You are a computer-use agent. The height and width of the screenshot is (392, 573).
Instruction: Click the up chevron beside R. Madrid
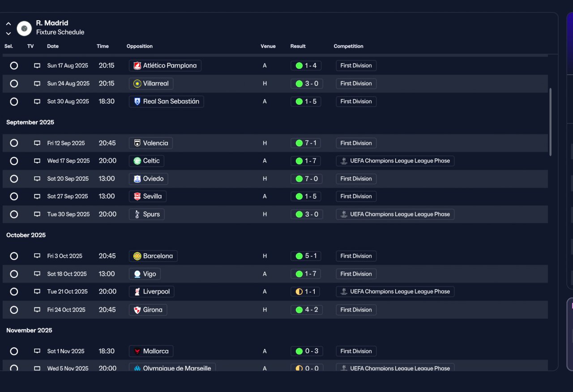tap(9, 24)
